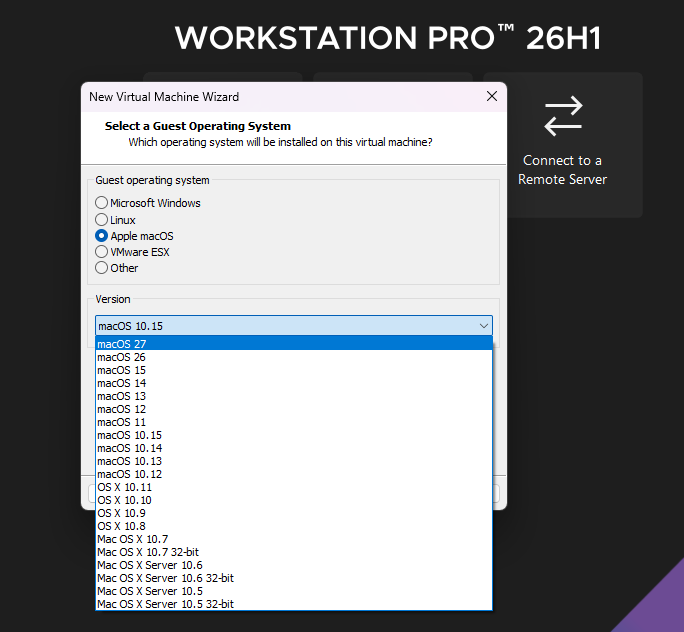This screenshot has height=632, width=684.
Task: Select Microsoft Windows radio button
Action: point(101,203)
